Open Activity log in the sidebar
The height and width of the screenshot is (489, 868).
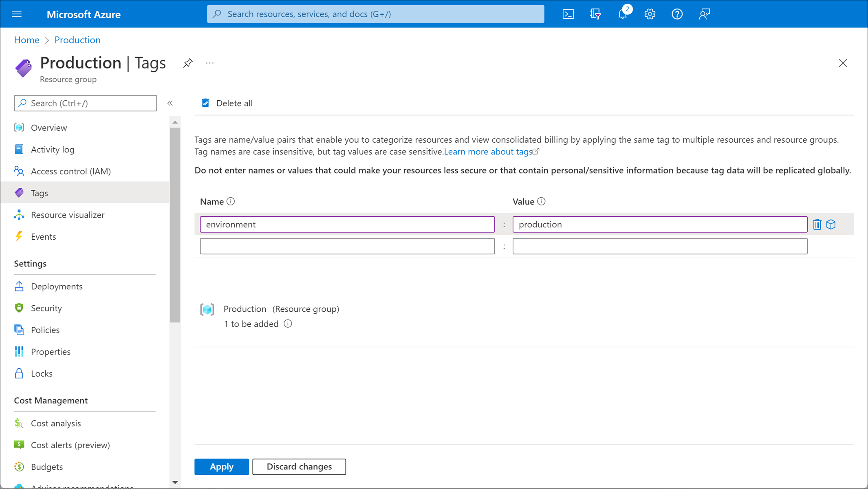click(x=85, y=150)
